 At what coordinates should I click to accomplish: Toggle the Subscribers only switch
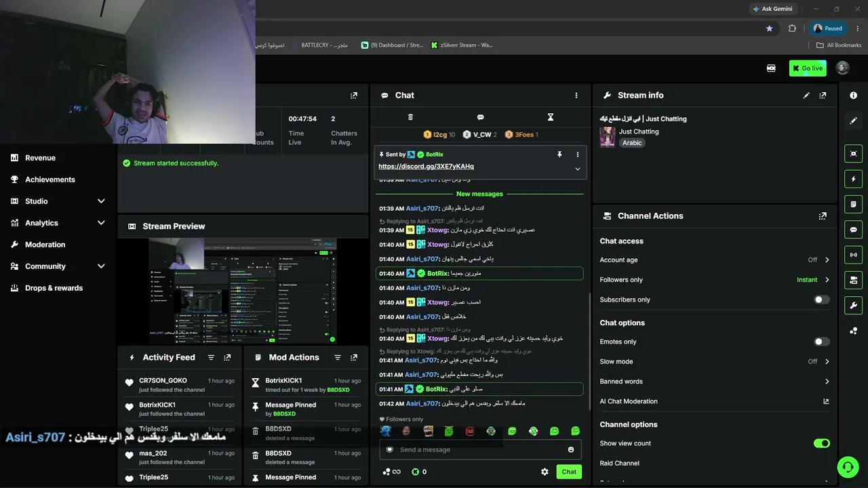(x=821, y=300)
